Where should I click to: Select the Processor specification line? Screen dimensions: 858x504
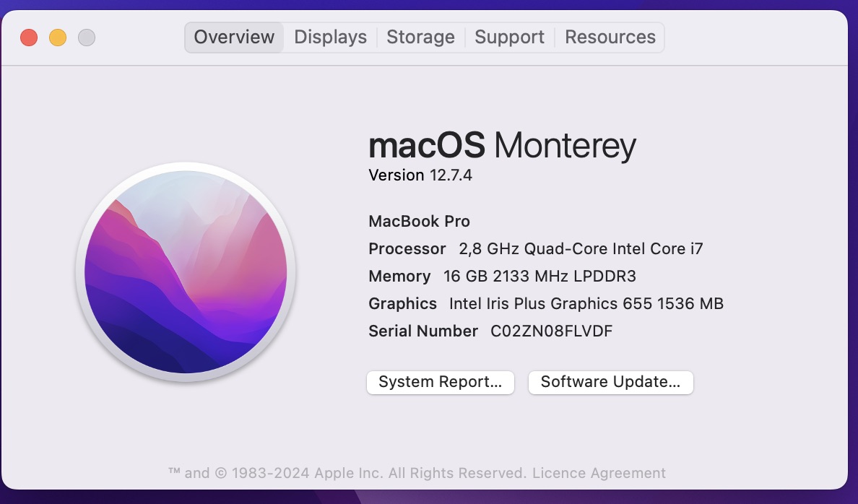(x=534, y=248)
